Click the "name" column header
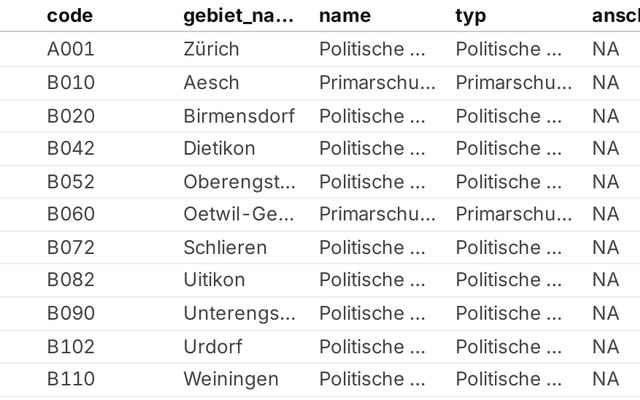 coord(345,16)
